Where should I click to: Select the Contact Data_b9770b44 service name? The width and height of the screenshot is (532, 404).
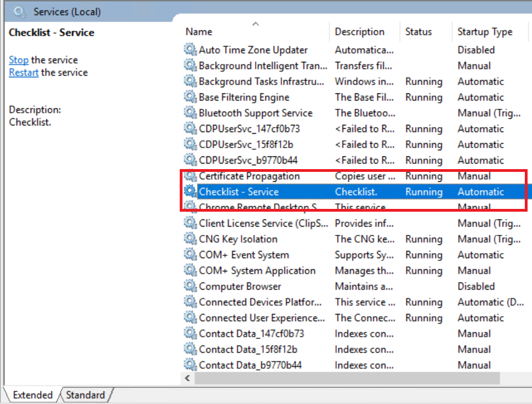click(251, 365)
